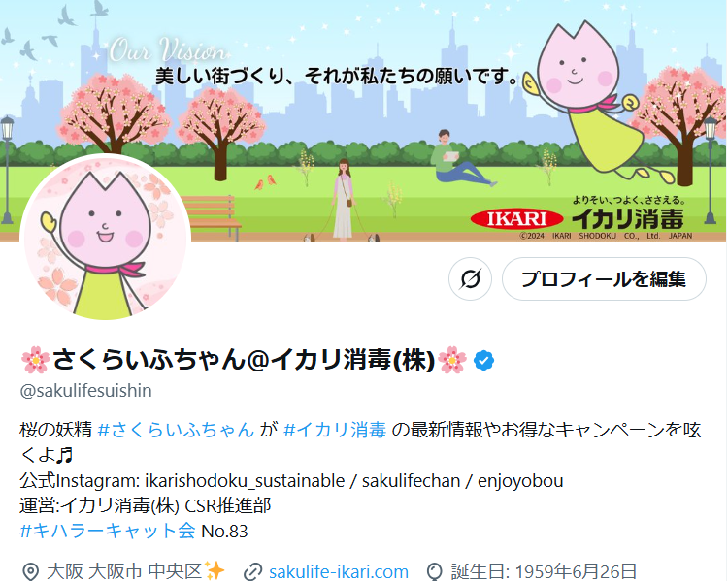
Task: Click the cherry blossom emoji after name
Action: (452, 360)
